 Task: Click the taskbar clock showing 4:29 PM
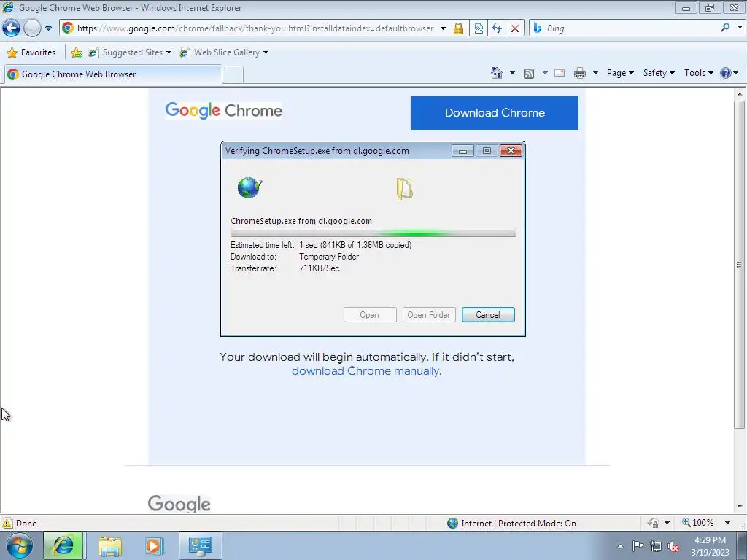(x=710, y=546)
